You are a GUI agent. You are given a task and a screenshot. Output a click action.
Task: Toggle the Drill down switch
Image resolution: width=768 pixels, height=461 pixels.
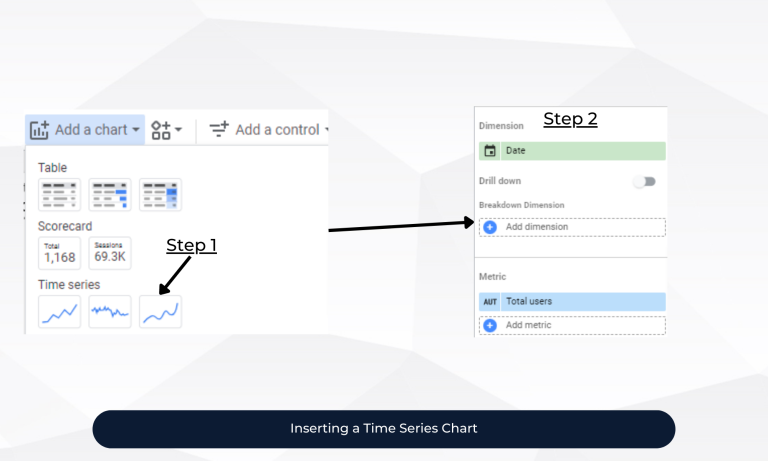pos(645,182)
